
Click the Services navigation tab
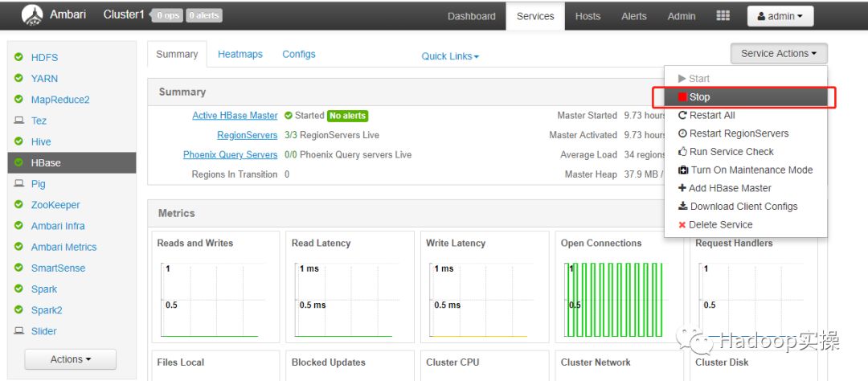(535, 16)
